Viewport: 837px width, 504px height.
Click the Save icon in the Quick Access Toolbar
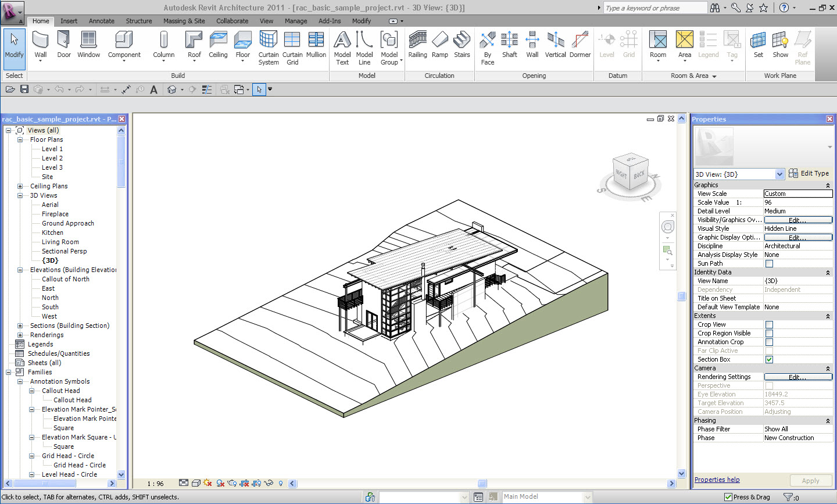(x=24, y=89)
